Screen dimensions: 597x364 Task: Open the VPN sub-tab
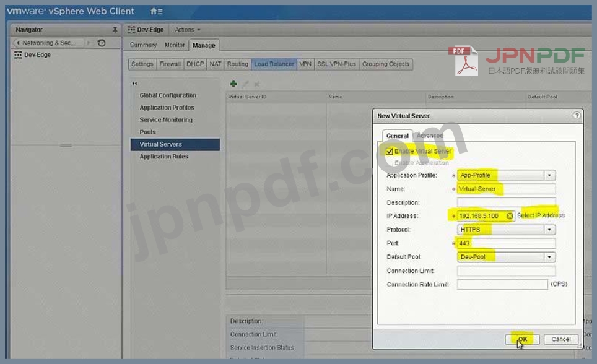tap(305, 64)
